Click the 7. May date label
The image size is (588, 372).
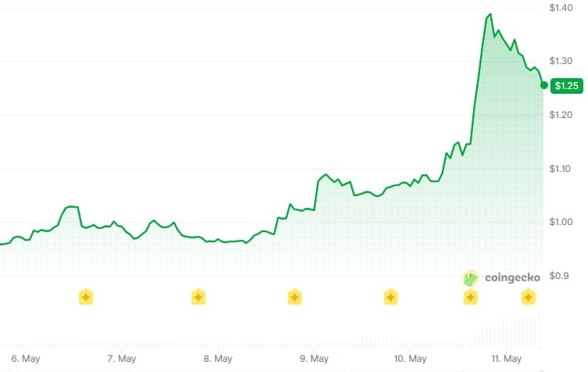(121, 359)
